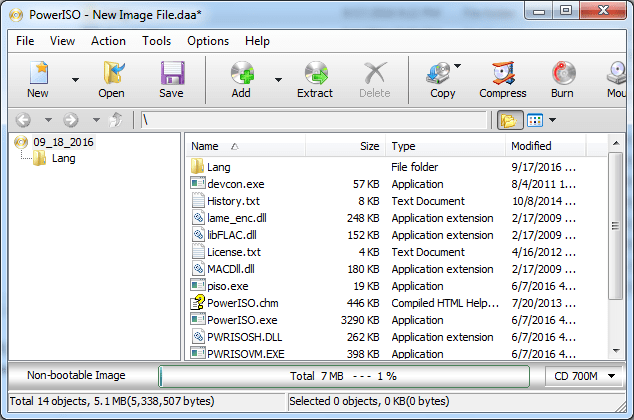Select the piso.exe file
The height and width of the screenshot is (420, 634).
click(x=228, y=286)
